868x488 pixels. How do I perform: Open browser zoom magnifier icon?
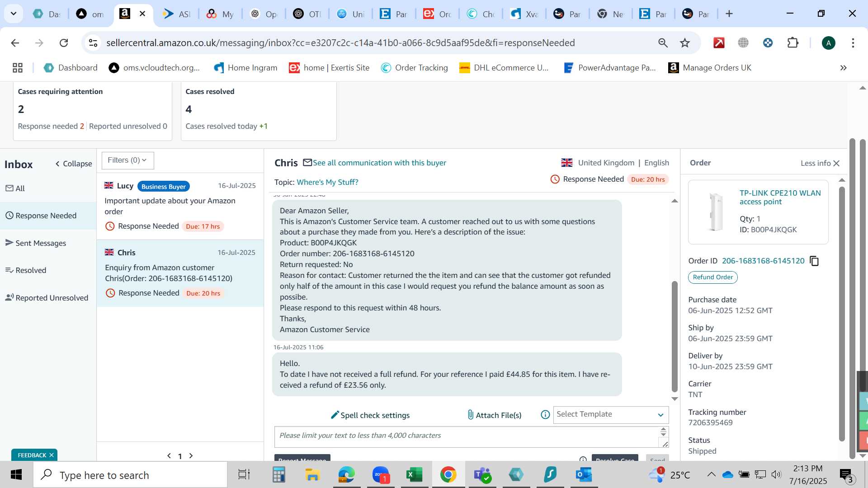663,43
